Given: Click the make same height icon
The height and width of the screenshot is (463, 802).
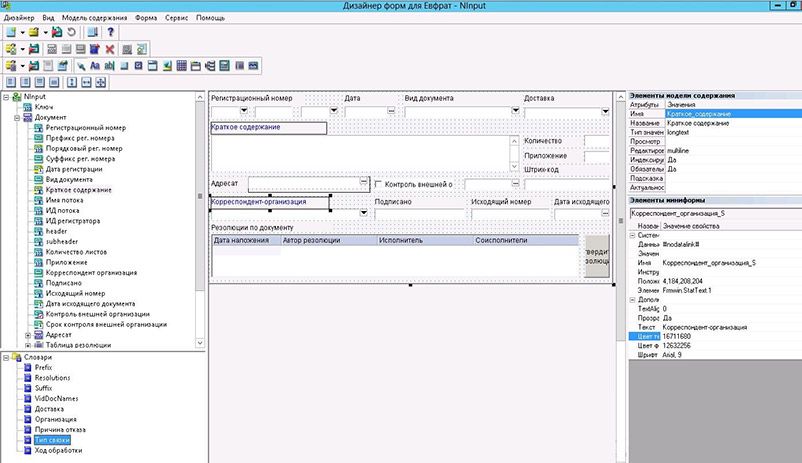Looking at the screenshot, I should [x=72, y=82].
